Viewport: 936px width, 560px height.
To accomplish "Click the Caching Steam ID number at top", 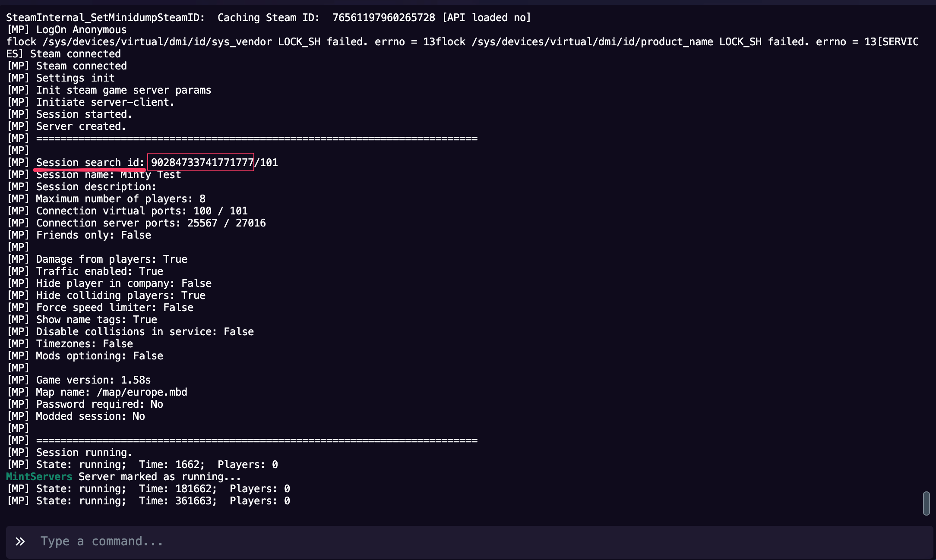I will [x=383, y=18].
